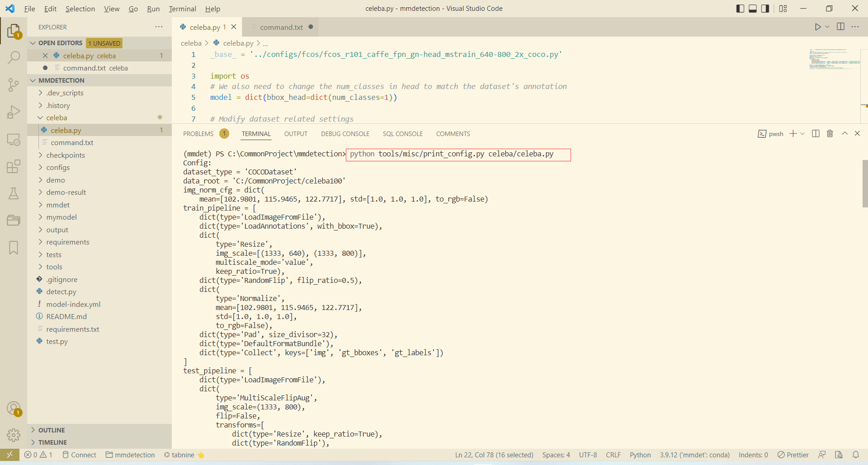The height and width of the screenshot is (465, 868).
Task: Toggle Secondary Side Bar layout button
Action: [765, 9]
